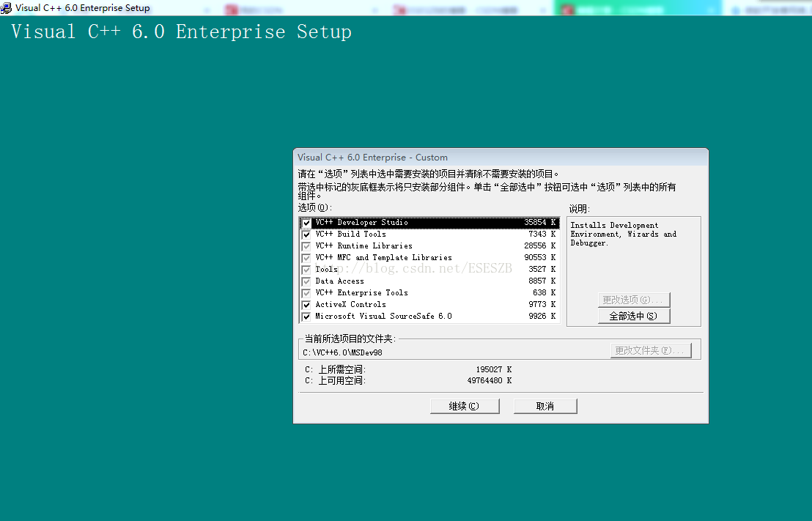Select the VC++ Build Tools row text
812x521 pixels.
click(350, 234)
